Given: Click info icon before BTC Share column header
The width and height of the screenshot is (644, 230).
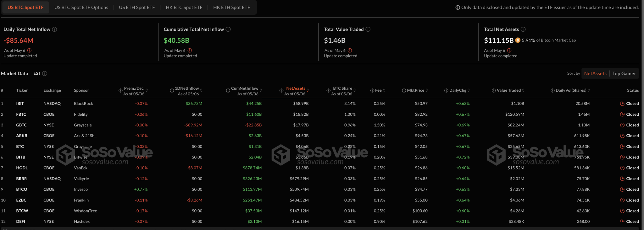Looking at the screenshot, I should point(328,90).
